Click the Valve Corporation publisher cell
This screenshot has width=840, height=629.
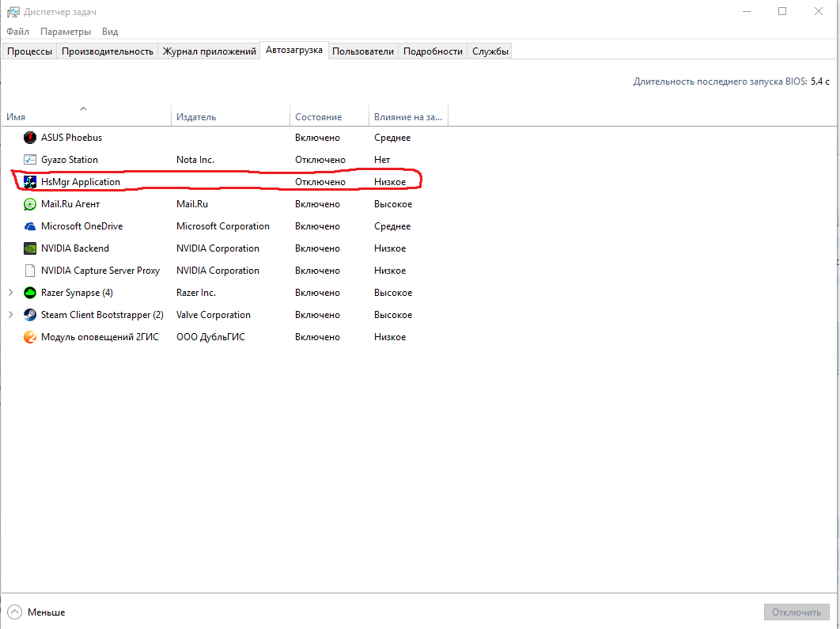pyautogui.click(x=214, y=315)
